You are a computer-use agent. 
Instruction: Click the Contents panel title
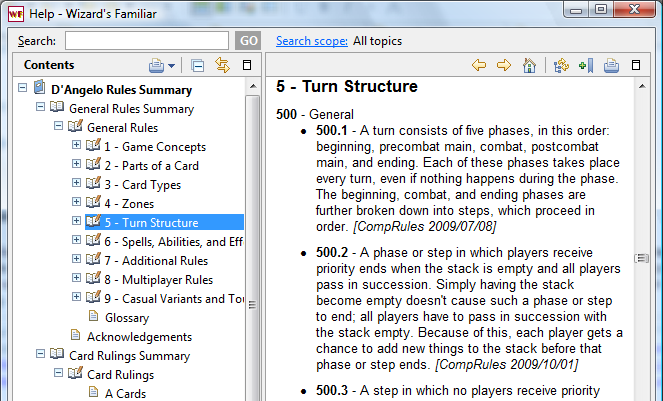49,65
